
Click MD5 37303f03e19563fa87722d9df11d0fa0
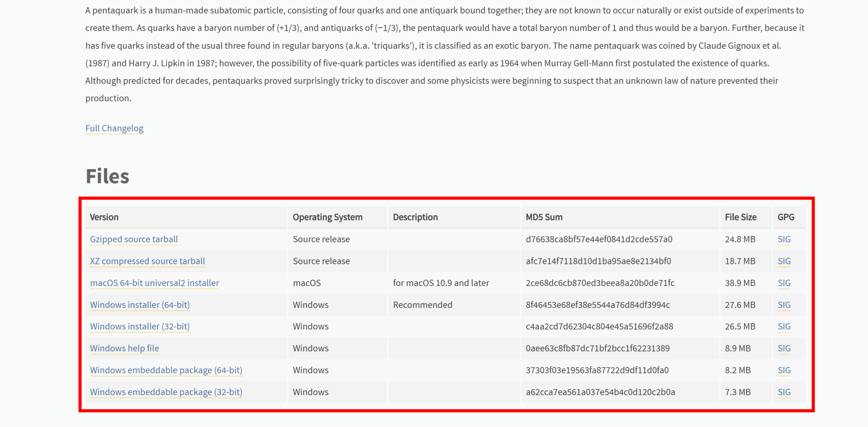tap(597, 370)
